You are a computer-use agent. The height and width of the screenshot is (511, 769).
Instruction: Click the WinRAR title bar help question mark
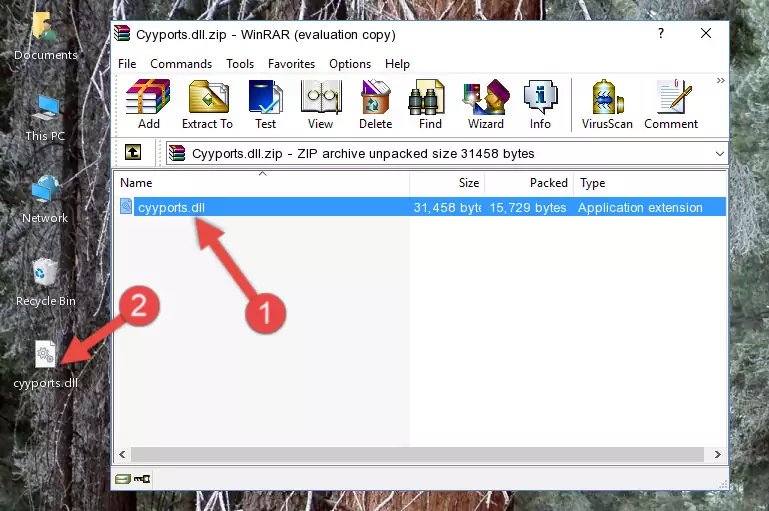click(x=661, y=33)
